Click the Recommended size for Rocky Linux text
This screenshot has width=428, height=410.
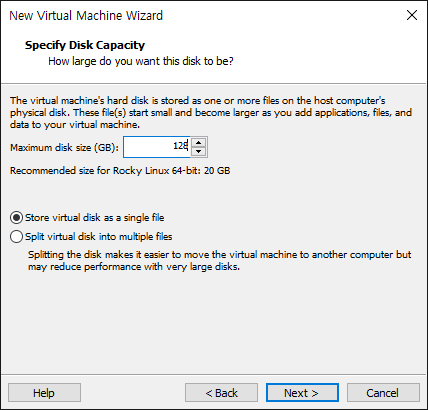(120, 171)
